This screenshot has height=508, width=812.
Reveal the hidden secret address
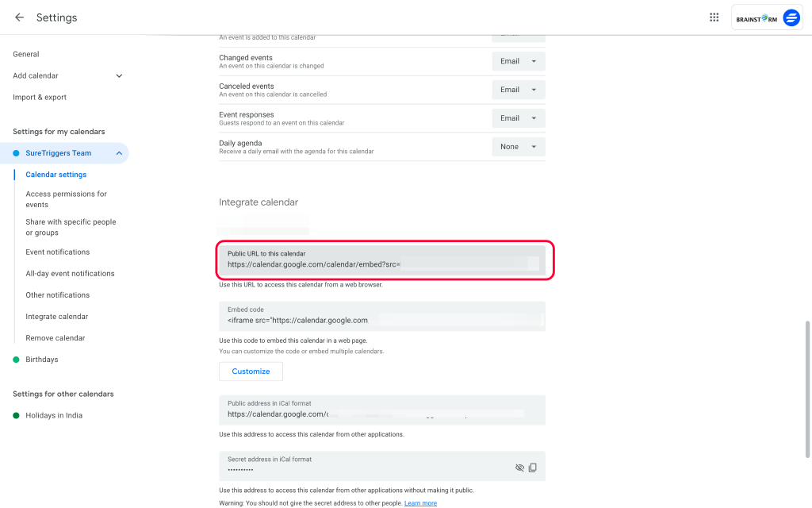519,468
